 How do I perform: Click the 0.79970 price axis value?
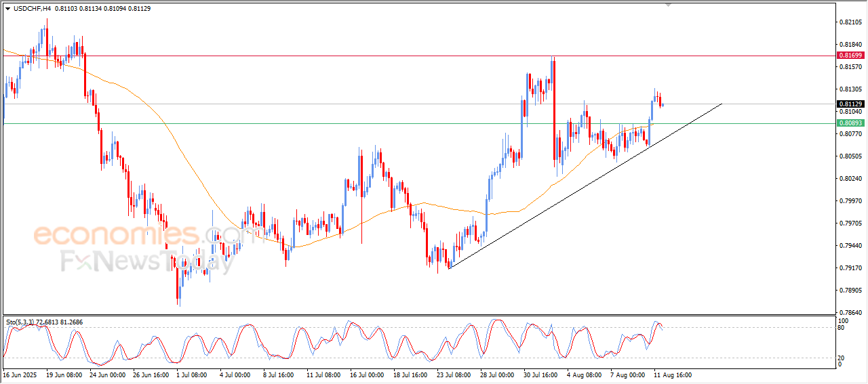point(850,201)
